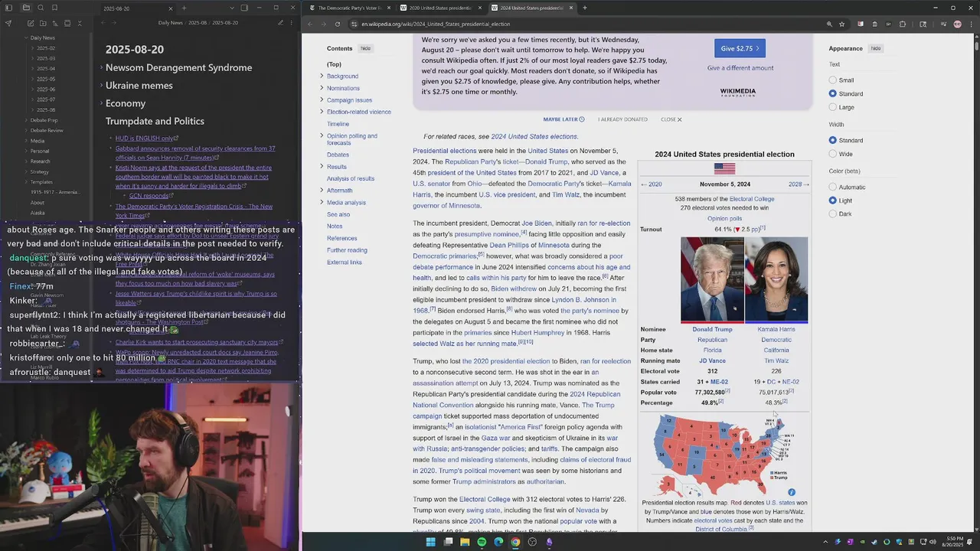This screenshot has height=551, width=980.
Task: Open File Explorer from taskbar
Action: click(x=465, y=542)
